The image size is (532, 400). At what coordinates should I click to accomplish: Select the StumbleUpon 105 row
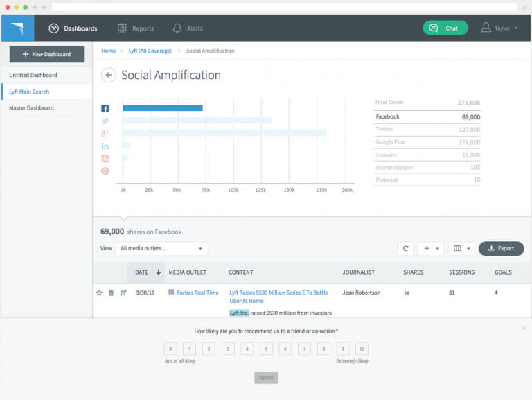click(427, 167)
